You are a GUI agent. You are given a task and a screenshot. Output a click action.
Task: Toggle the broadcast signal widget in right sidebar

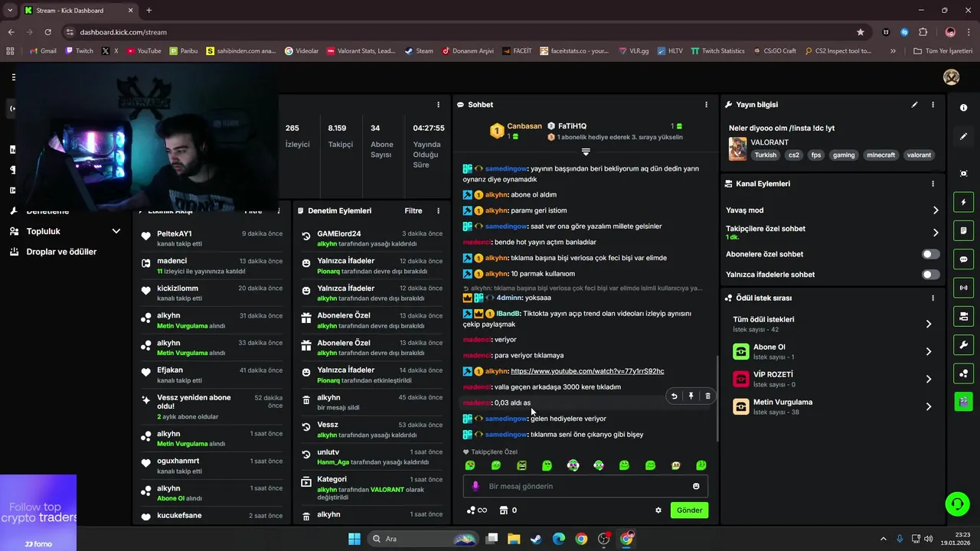point(963,288)
